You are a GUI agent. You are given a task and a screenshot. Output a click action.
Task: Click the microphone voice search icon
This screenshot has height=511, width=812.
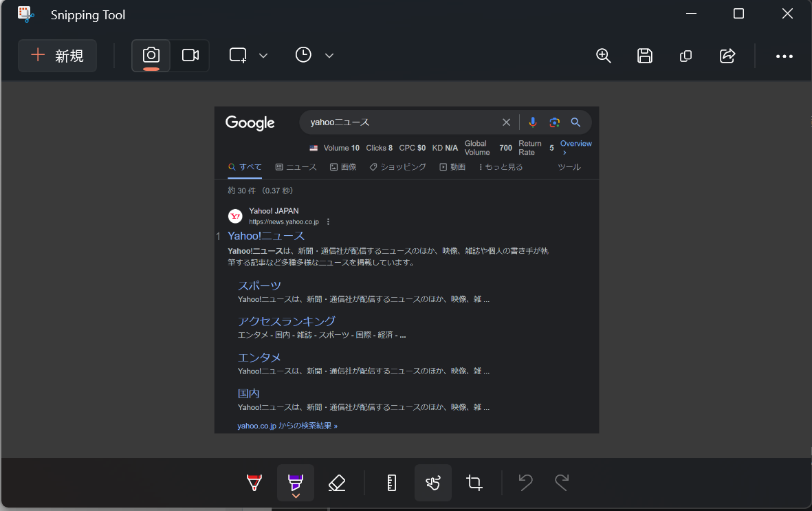pos(532,122)
